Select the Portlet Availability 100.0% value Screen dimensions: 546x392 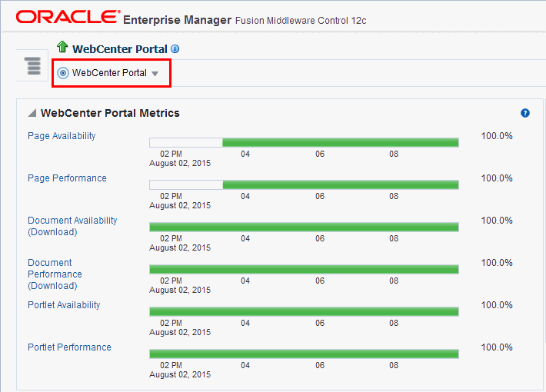click(x=497, y=305)
